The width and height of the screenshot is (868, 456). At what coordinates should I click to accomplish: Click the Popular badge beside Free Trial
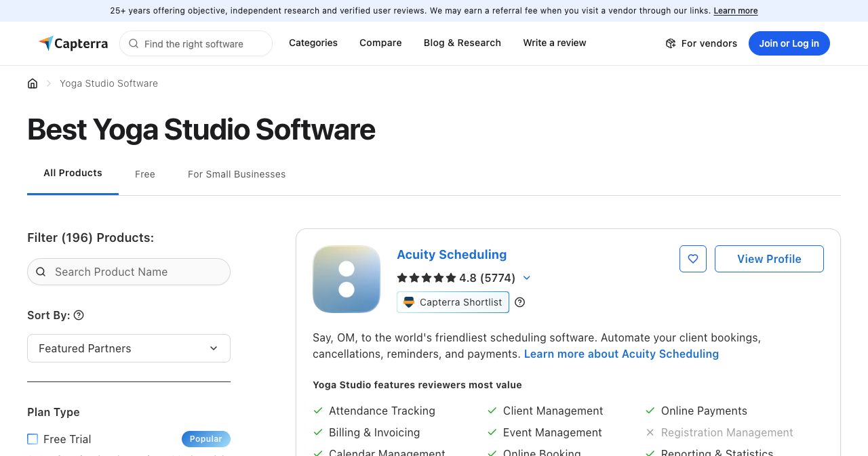point(206,439)
